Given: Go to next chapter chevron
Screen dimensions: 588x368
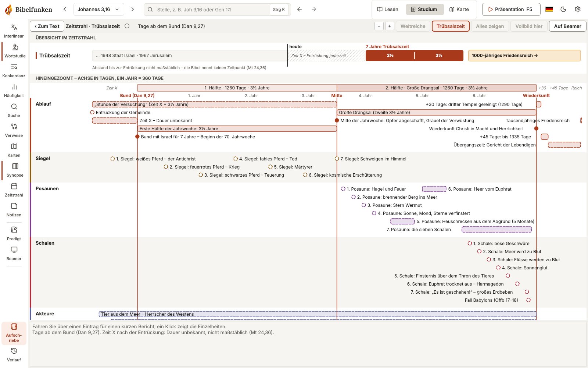Looking at the screenshot, I should (x=133, y=9).
